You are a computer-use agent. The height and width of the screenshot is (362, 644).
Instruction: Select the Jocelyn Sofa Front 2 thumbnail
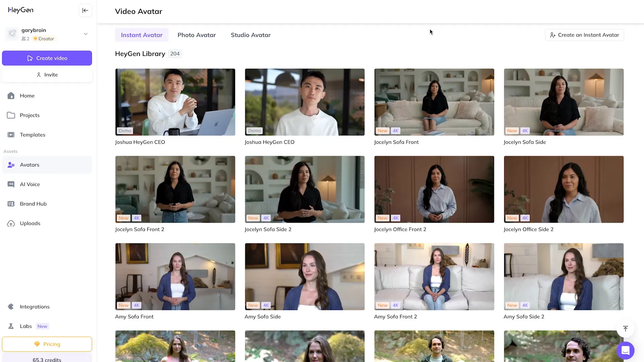pos(175,189)
